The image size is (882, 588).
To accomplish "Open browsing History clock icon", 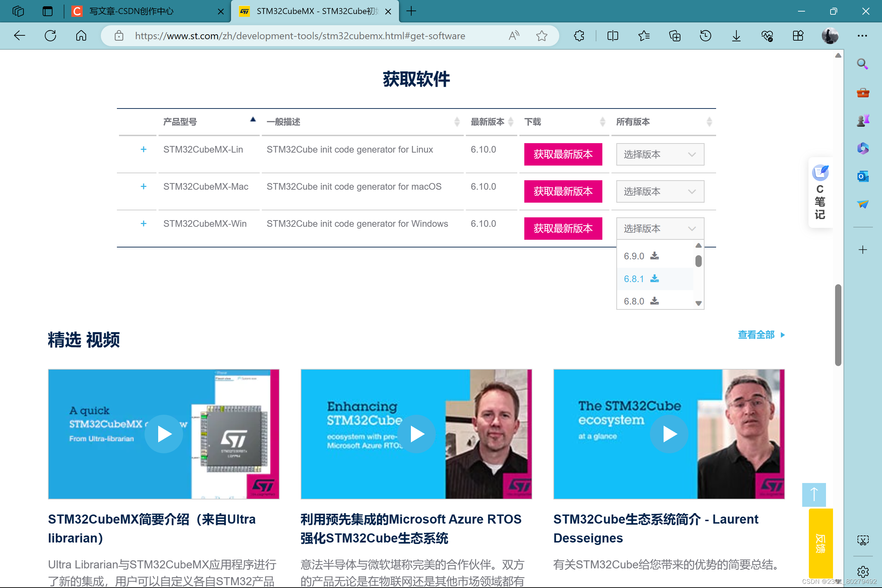I will coord(705,36).
